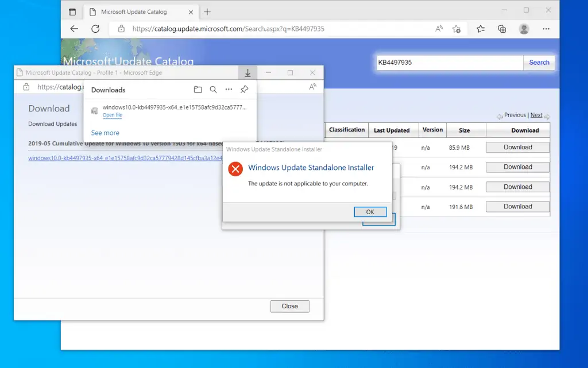Click the Microsoft Update Catalog header title
This screenshot has width=588, height=368.
128,61
